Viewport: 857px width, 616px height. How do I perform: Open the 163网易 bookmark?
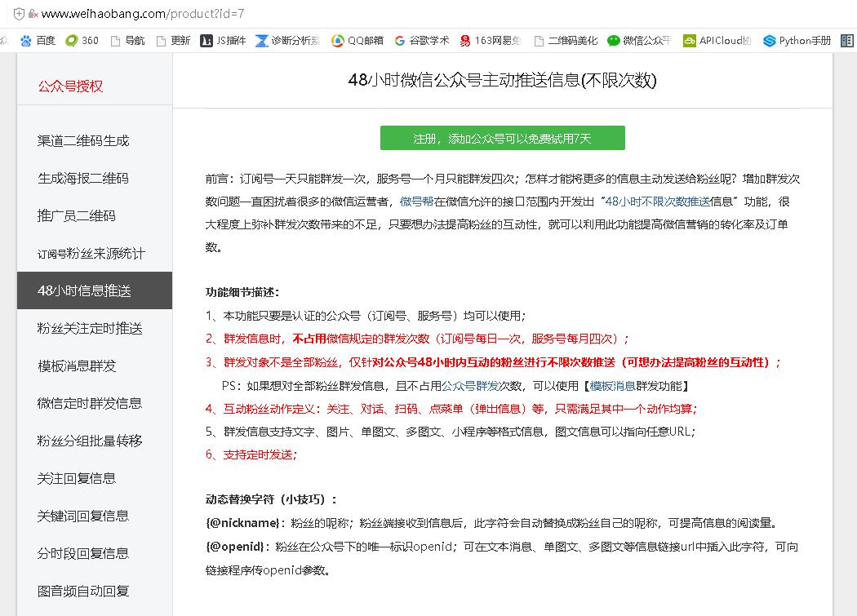pos(491,41)
